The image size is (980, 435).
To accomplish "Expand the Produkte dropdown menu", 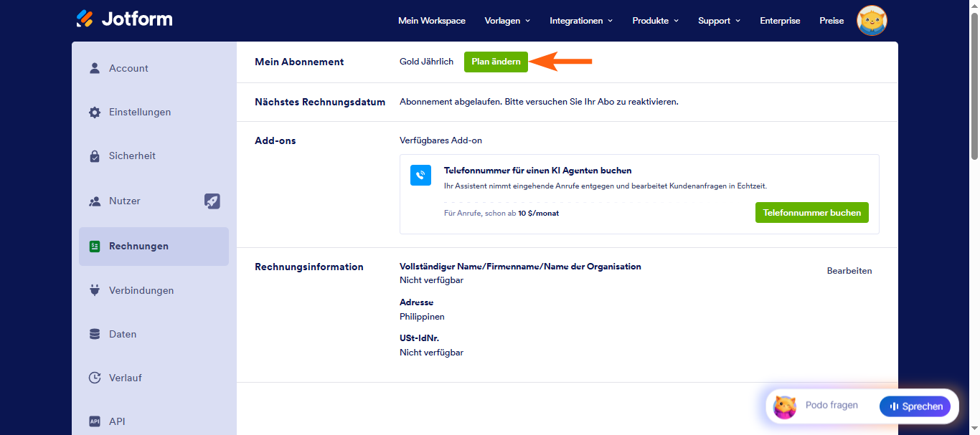I will (655, 21).
